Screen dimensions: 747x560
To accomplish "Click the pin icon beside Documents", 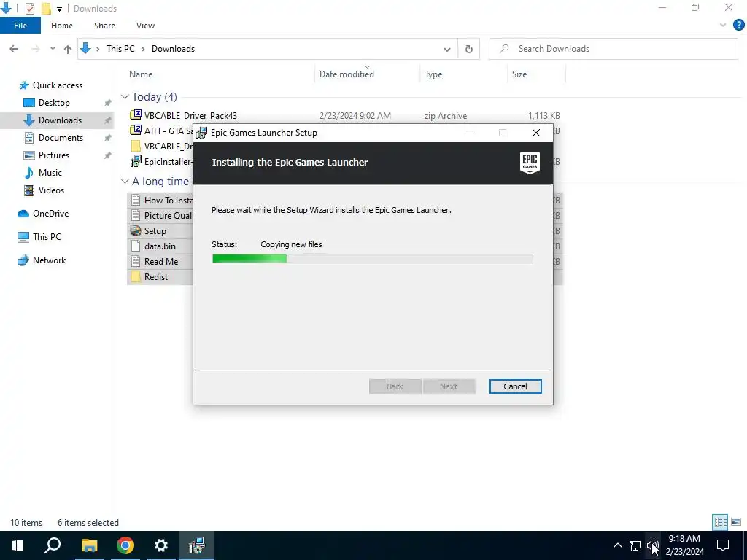I will 108,138.
